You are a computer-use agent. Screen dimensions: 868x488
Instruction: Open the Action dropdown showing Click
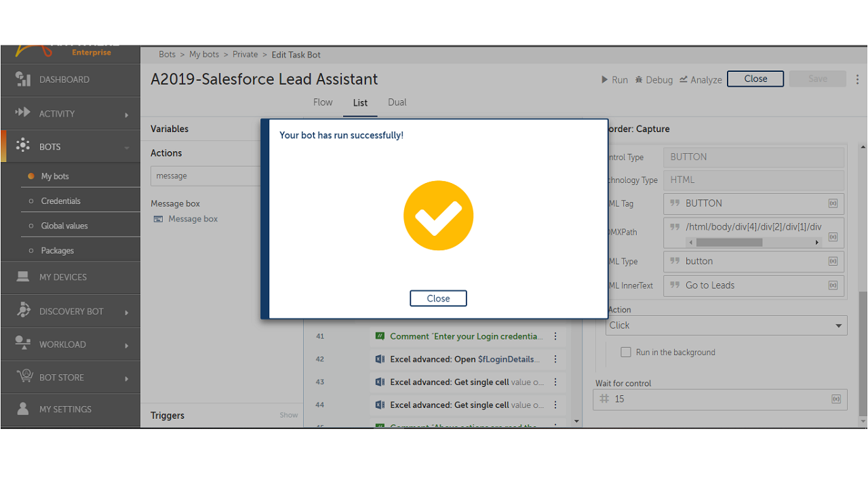pyautogui.click(x=726, y=325)
